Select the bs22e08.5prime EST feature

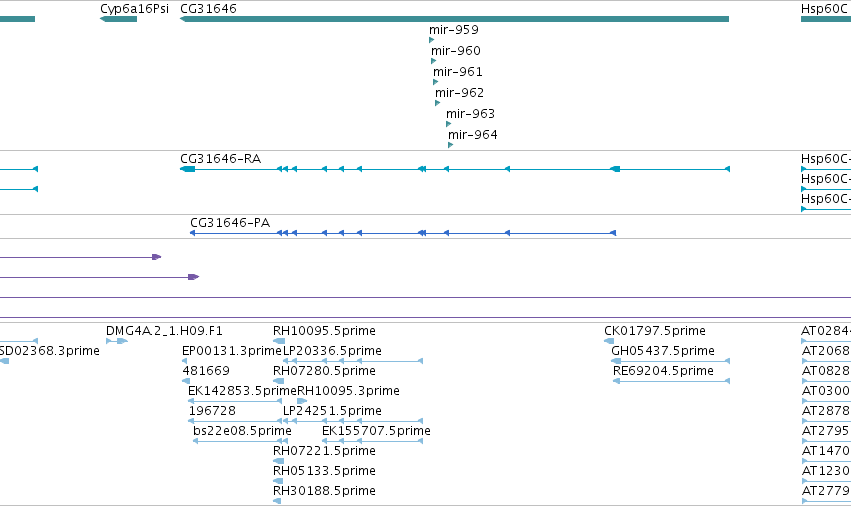[x=240, y=441]
